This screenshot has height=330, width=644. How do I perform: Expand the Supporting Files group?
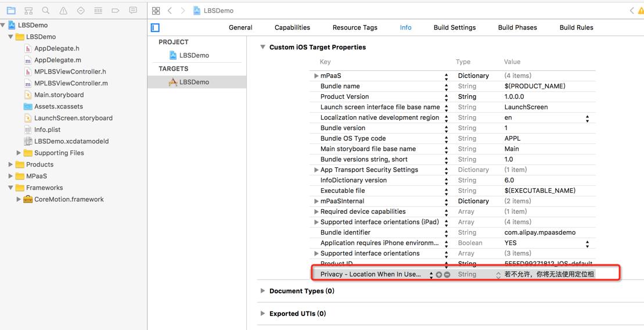tap(19, 153)
